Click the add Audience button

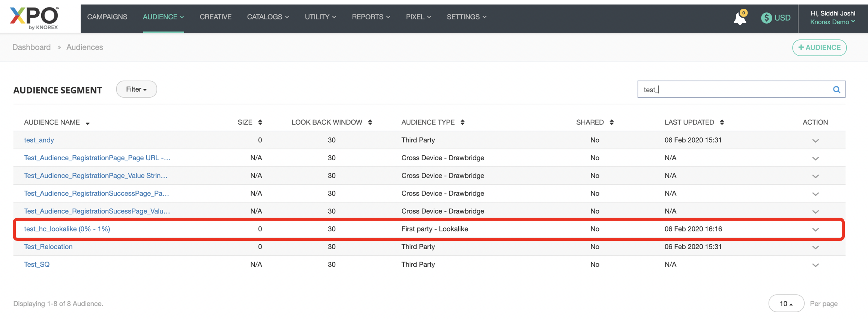819,48
